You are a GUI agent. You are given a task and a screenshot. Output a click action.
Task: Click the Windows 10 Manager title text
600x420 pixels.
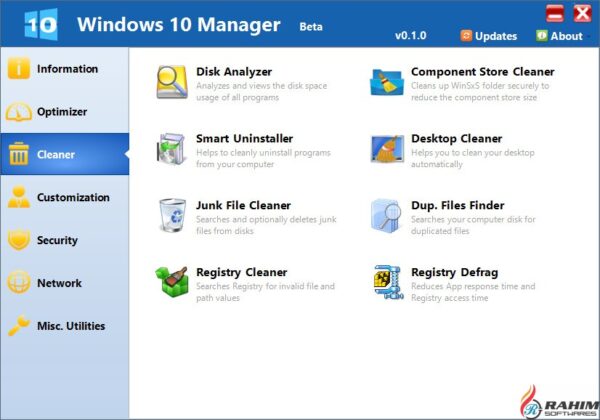click(x=179, y=24)
